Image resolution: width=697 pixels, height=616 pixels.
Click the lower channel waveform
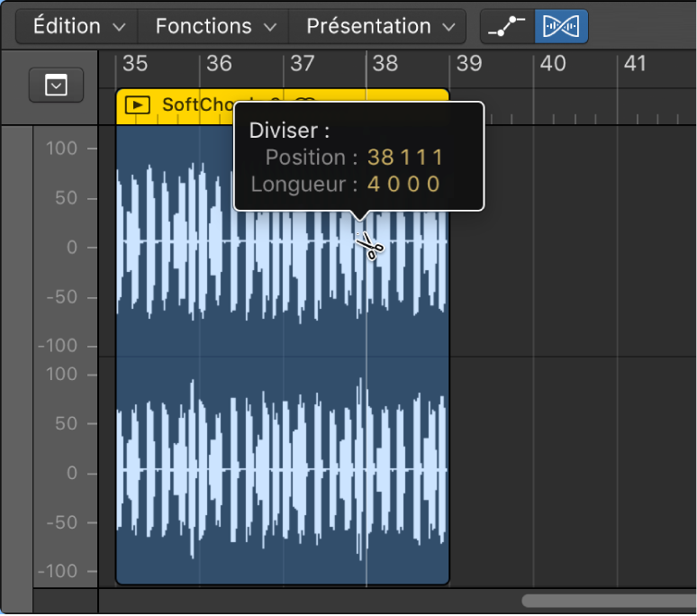click(x=282, y=469)
